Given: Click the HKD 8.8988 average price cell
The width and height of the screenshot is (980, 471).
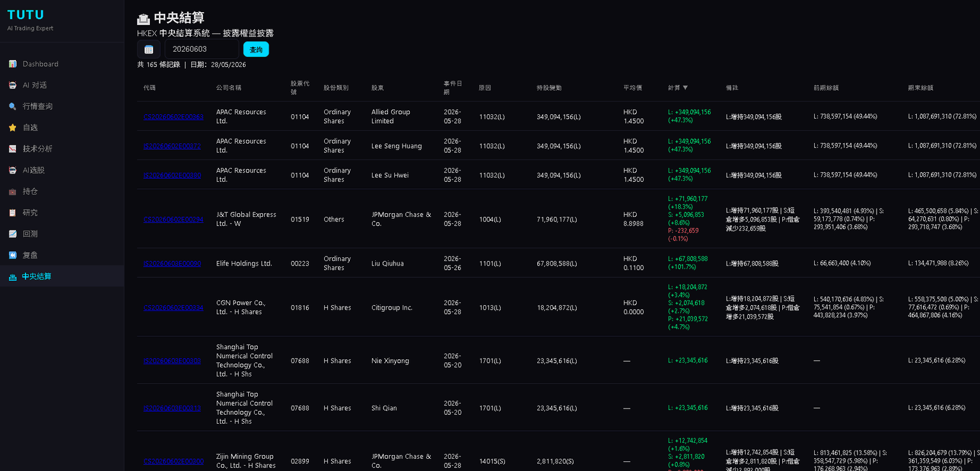Looking at the screenshot, I should 634,219.
